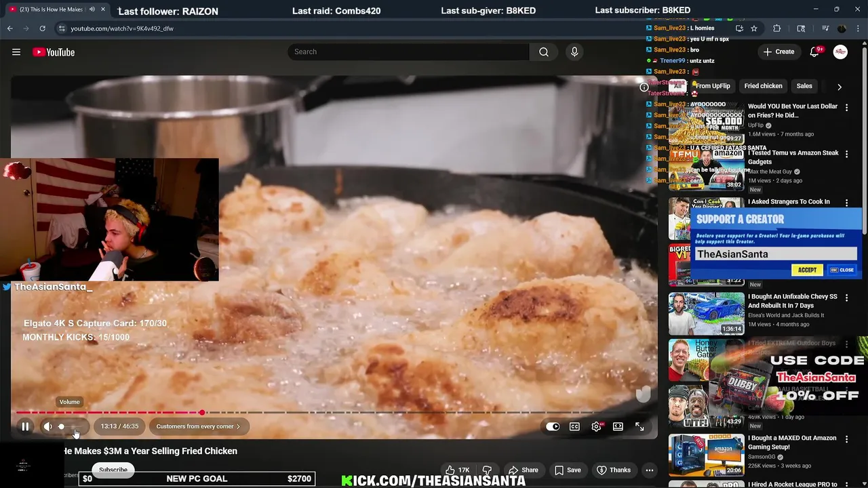Open the Chevy SS 1:36:14 video title

click(793, 301)
